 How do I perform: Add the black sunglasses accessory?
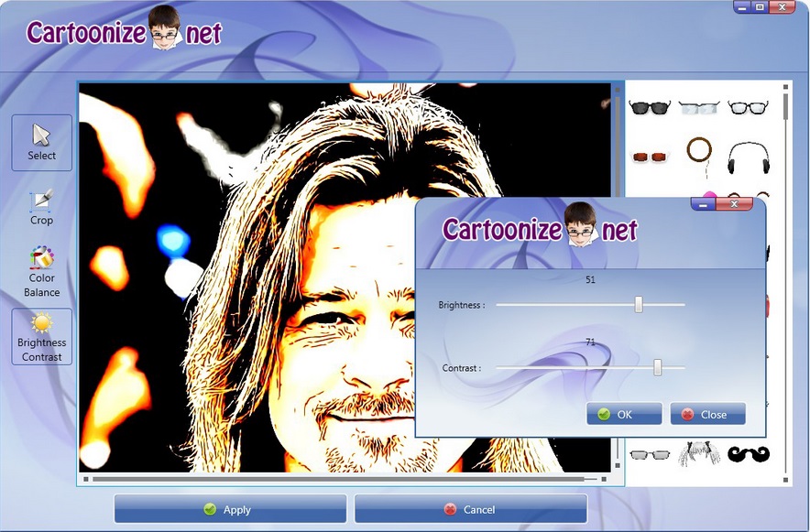650,107
